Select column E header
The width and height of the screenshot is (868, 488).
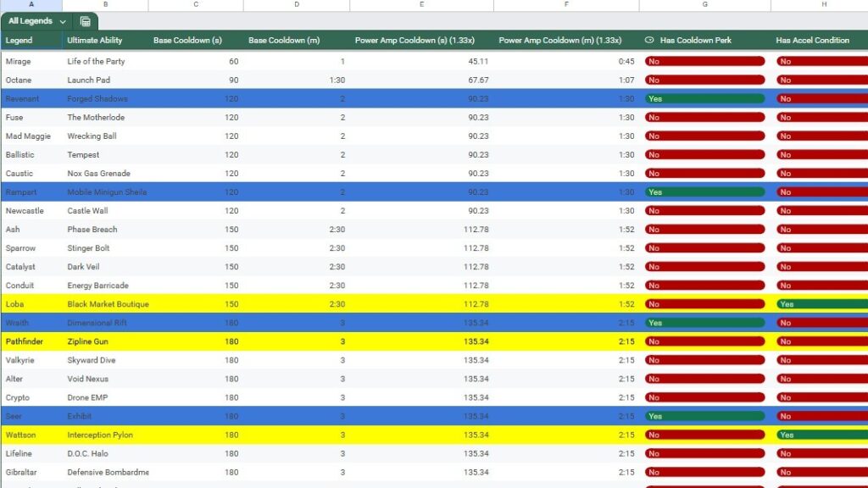[x=422, y=5]
